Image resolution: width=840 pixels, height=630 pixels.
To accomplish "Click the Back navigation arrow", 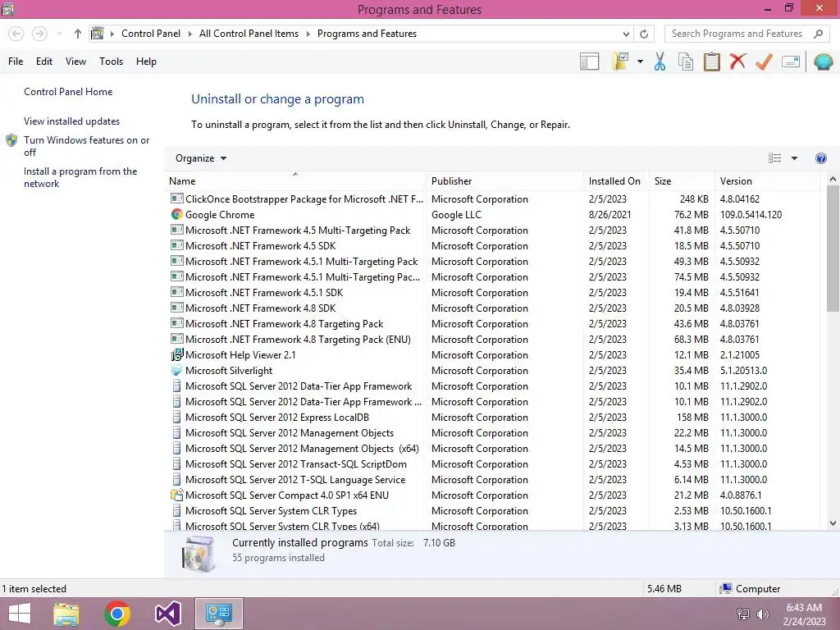I will 16,34.
